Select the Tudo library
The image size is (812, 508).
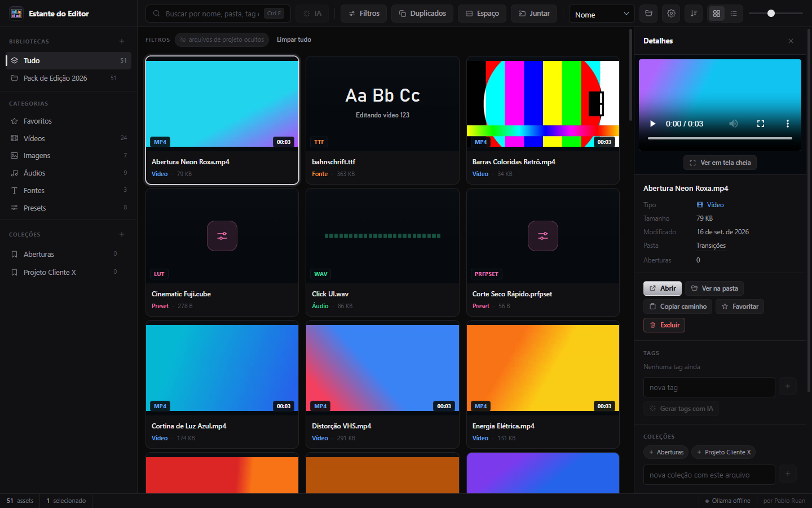(x=69, y=60)
